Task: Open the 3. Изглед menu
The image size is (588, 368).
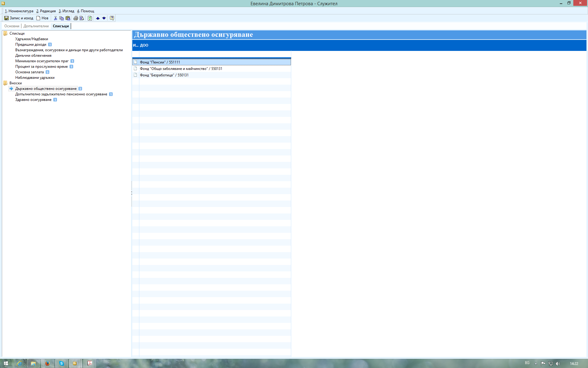Action: tap(66, 11)
